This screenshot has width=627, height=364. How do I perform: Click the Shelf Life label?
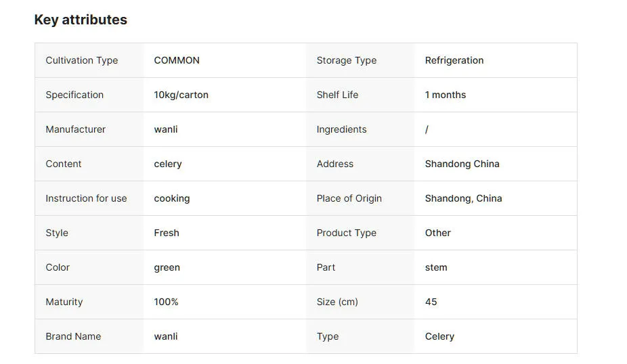(337, 95)
